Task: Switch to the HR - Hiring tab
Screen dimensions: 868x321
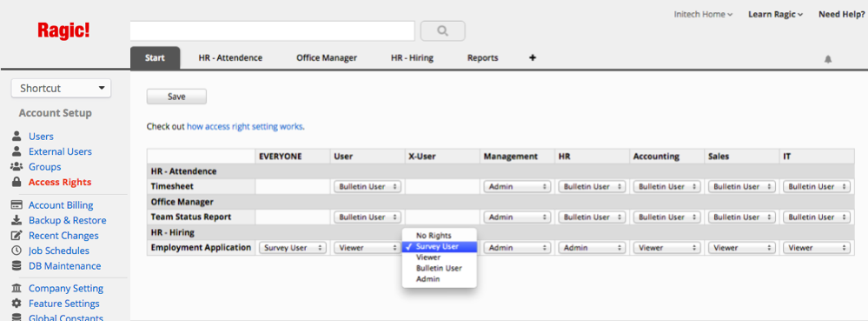Action: pos(412,57)
